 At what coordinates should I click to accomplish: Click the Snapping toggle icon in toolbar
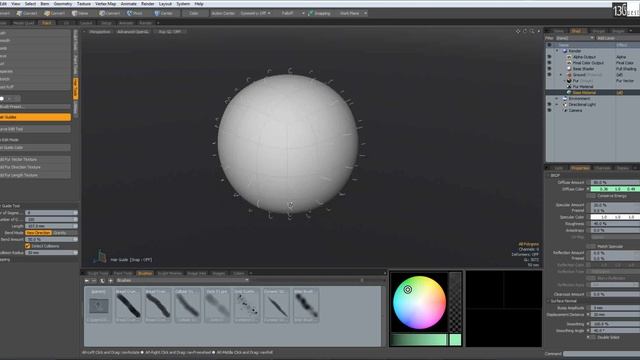pyautogui.click(x=311, y=13)
